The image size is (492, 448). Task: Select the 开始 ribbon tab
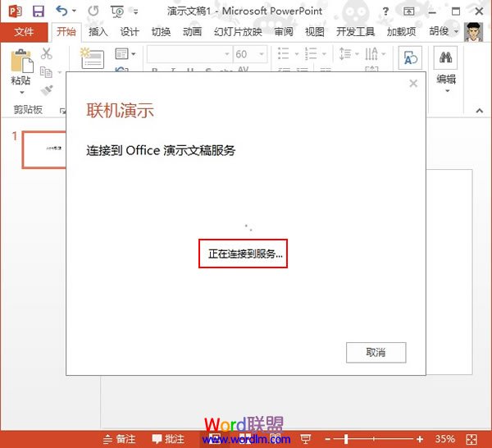66,32
